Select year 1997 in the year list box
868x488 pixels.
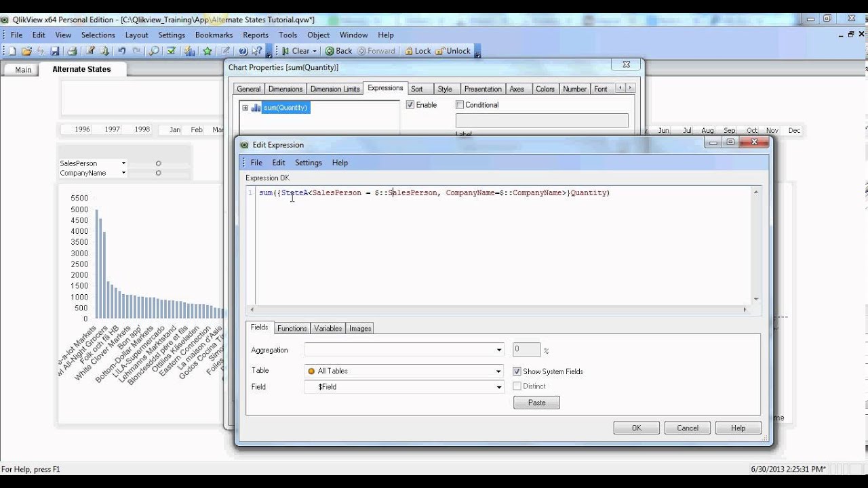(112, 129)
